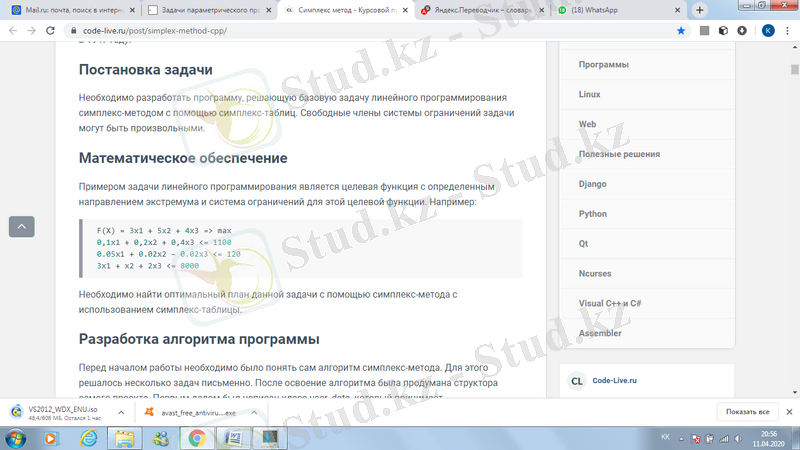Open Internet Explorer from the taskbar

pyautogui.click(x=88, y=438)
